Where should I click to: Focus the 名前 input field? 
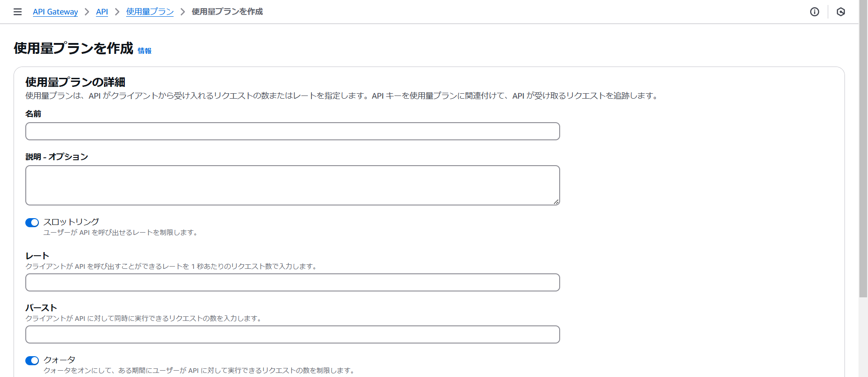pos(292,131)
